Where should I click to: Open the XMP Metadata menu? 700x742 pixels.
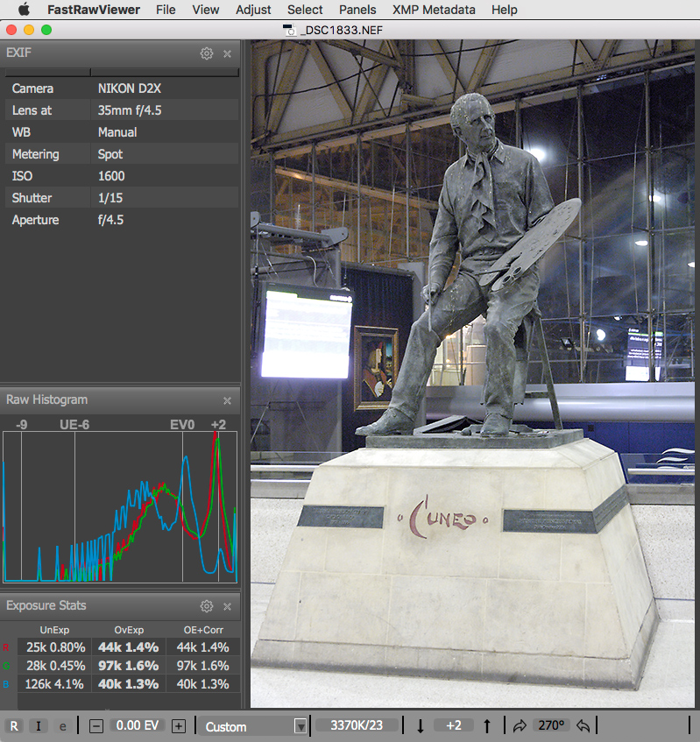point(435,10)
